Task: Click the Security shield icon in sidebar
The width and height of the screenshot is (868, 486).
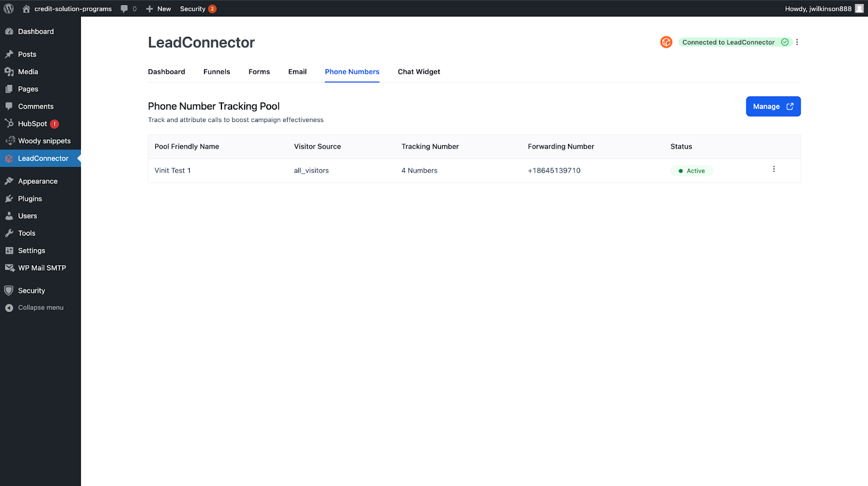Action: (x=9, y=291)
